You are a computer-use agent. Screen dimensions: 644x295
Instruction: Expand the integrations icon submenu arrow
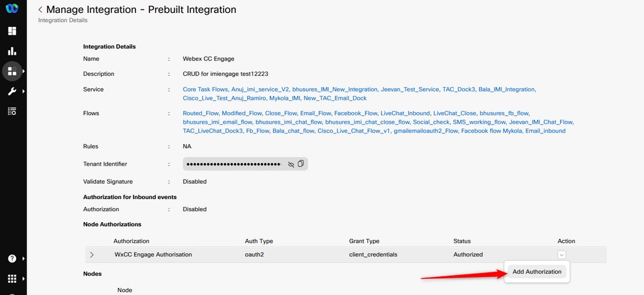click(24, 71)
